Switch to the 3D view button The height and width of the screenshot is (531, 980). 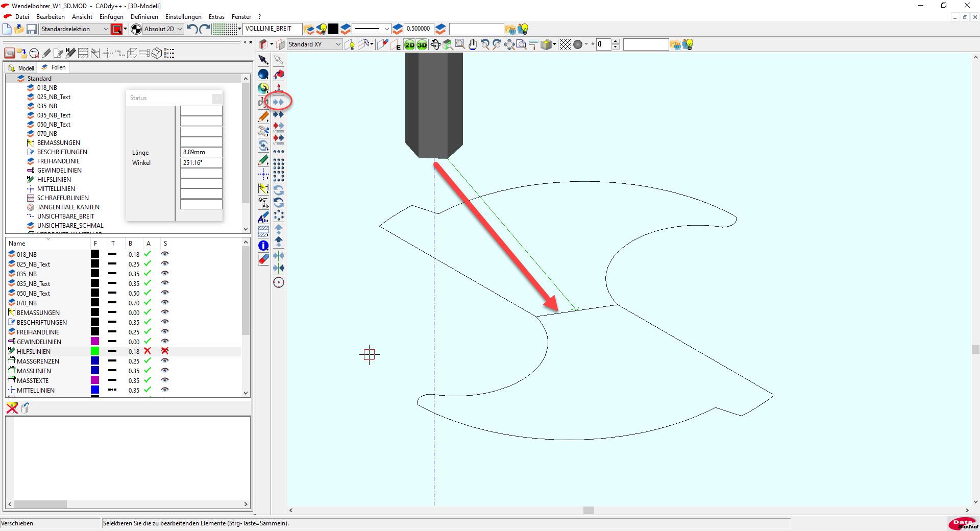click(422, 45)
